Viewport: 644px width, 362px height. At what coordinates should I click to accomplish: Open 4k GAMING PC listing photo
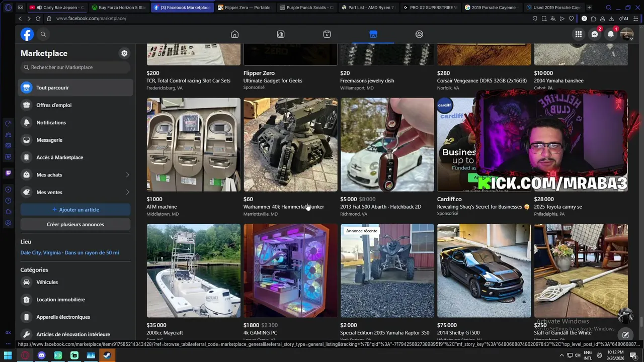(290, 270)
